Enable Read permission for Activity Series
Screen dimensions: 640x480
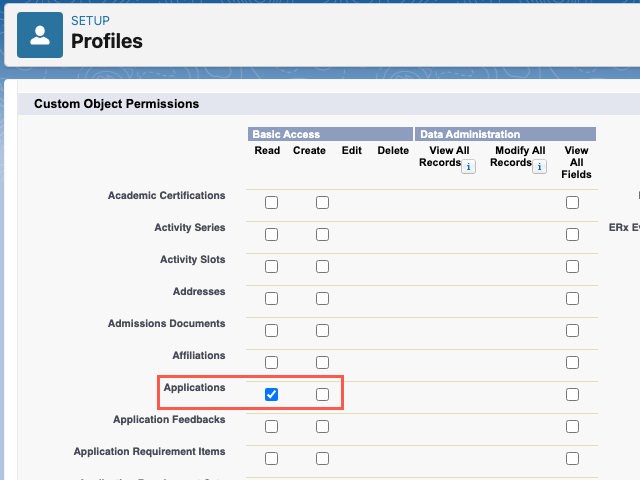coord(271,235)
